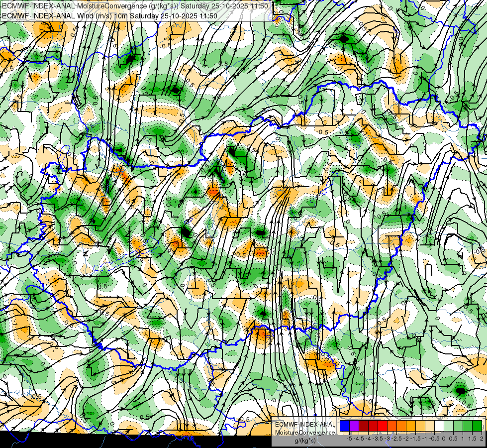Viewport: 487px width, 448px height.
Task: Click the legend label 'MoistureConvergence'
Action: pyautogui.click(x=305, y=433)
